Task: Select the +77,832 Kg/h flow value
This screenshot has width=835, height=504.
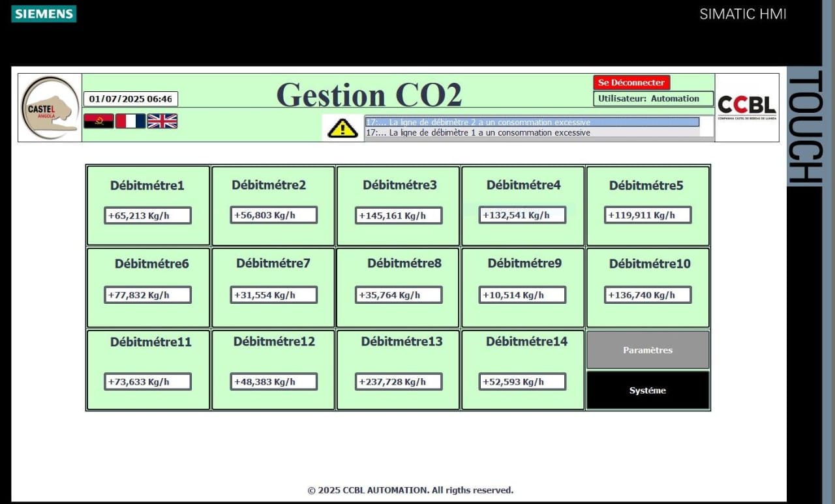Action: [x=148, y=295]
